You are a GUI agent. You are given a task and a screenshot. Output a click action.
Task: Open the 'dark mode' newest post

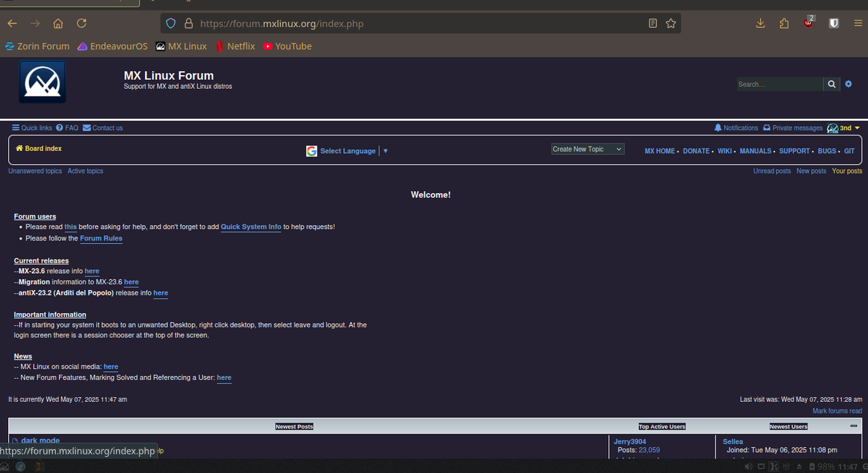pyautogui.click(x=40, y=440)
